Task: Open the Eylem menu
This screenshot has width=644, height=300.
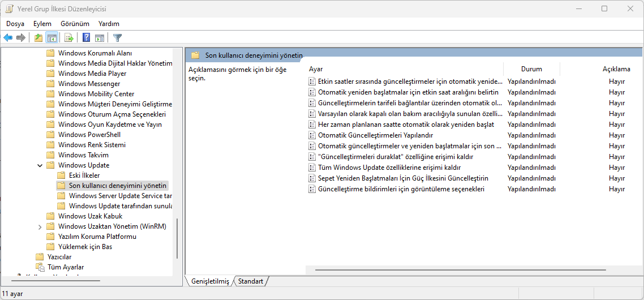Action: [x=42, y=24]
